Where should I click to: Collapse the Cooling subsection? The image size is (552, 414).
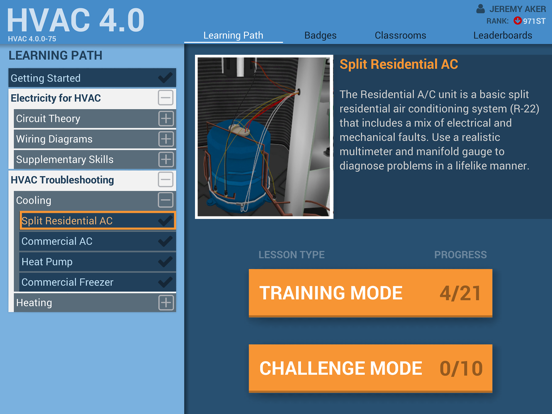pos(165,200)
